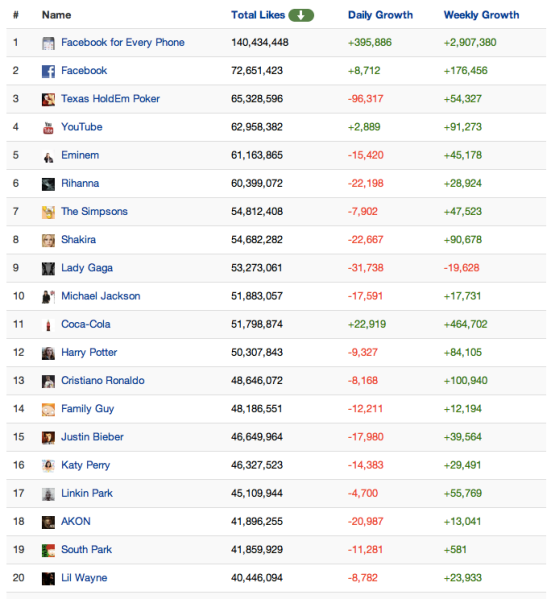This screenshot has height=599, width=551.
Task: Click the weekly growth value +2,907,380
Action: click(x=470, y=42)
